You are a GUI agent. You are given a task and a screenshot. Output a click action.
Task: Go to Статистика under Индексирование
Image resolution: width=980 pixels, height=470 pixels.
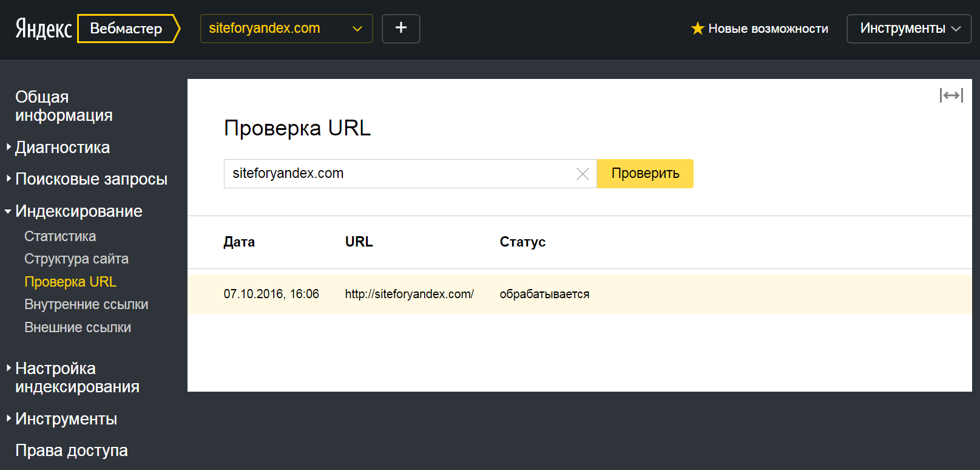coord(60,236)
